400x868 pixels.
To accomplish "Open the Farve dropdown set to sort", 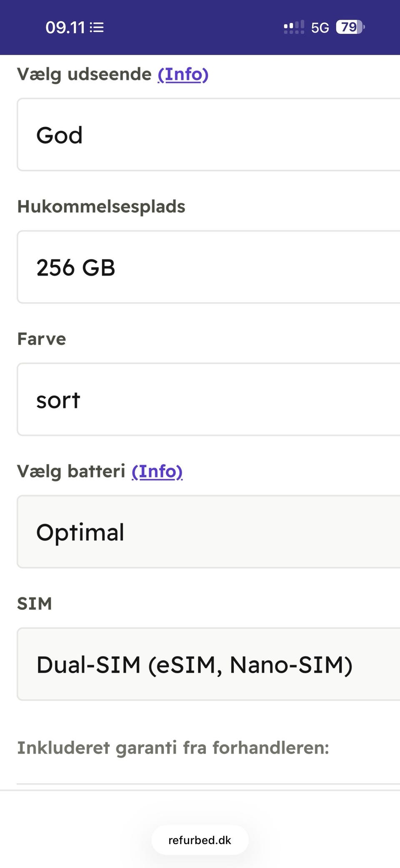I will (208, 400).
